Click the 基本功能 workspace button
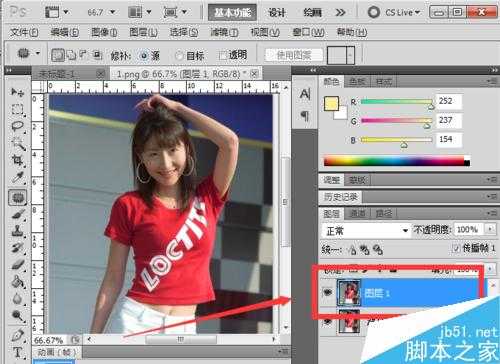 [x=232, y=13]
